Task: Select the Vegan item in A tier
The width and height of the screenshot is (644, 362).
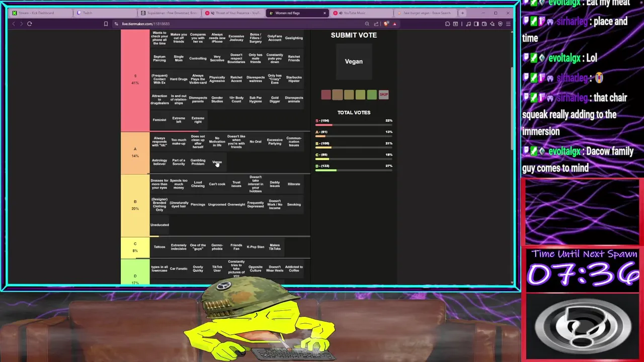Action: pos(217,162)
